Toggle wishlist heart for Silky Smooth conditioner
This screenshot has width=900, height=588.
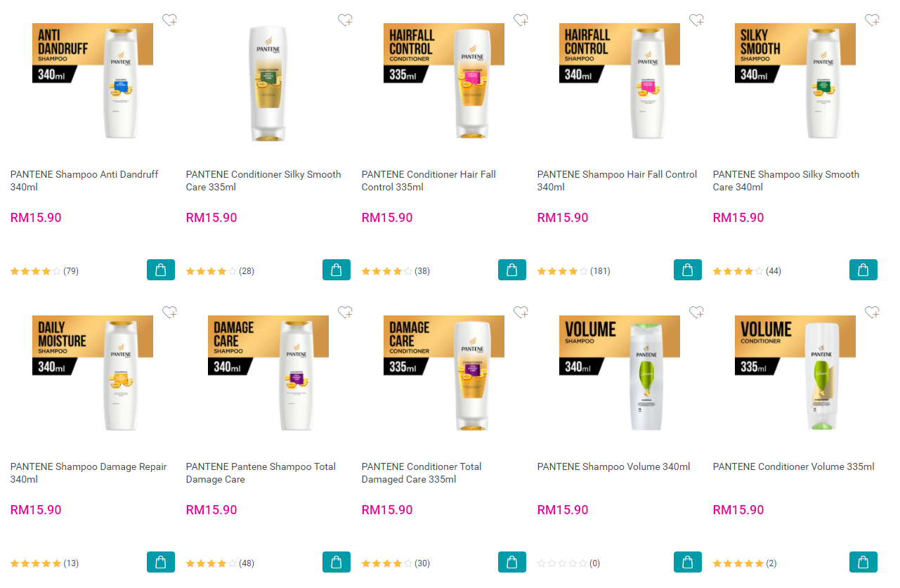345,20
